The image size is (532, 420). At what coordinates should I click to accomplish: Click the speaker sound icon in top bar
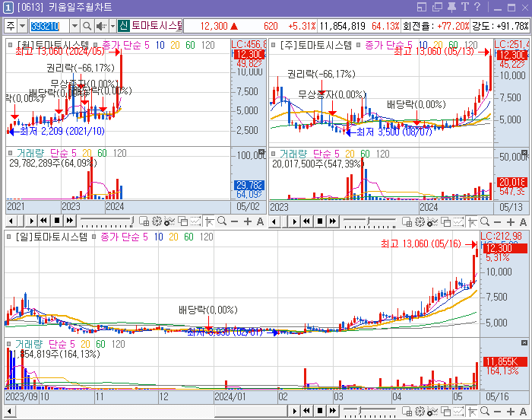coord(100,26)
